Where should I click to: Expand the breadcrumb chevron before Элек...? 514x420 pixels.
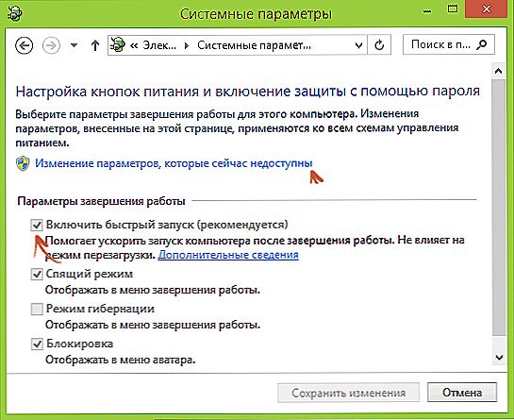(x=133, y=45)
